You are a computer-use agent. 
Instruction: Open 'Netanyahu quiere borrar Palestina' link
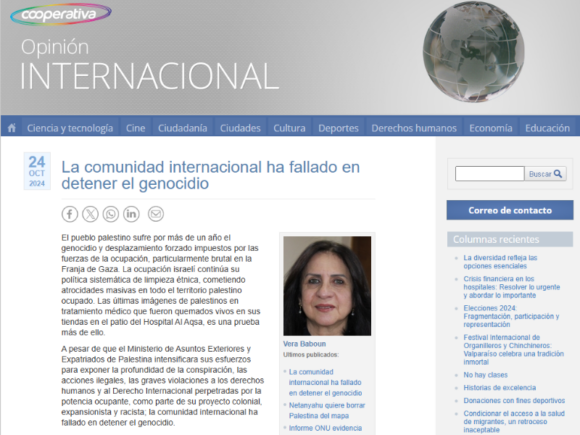327,411
